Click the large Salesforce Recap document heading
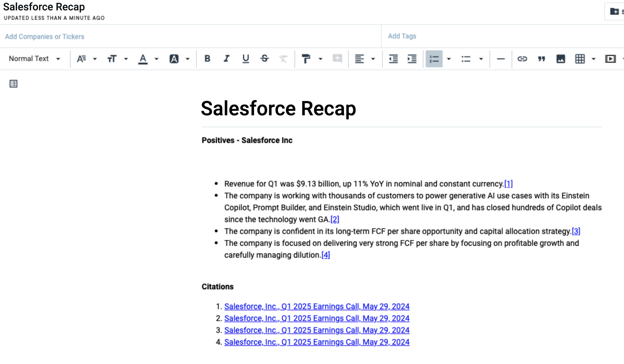Screen dimensions: 624x364 279,109
